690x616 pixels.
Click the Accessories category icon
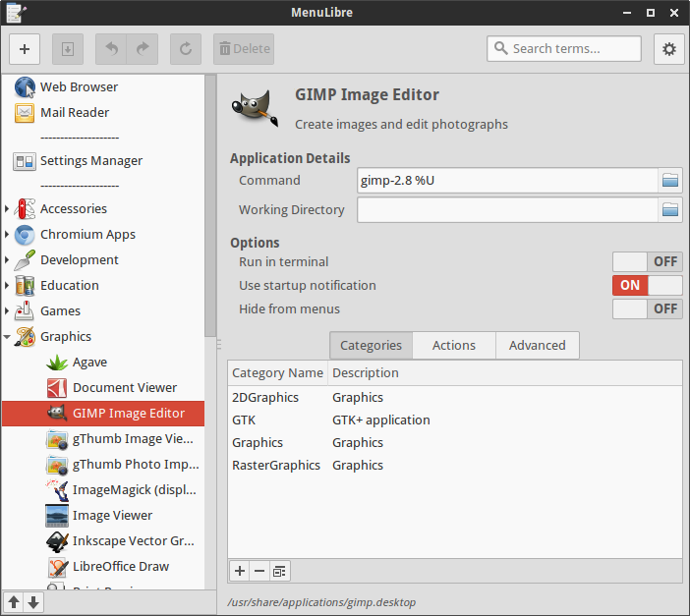point(25,209)
